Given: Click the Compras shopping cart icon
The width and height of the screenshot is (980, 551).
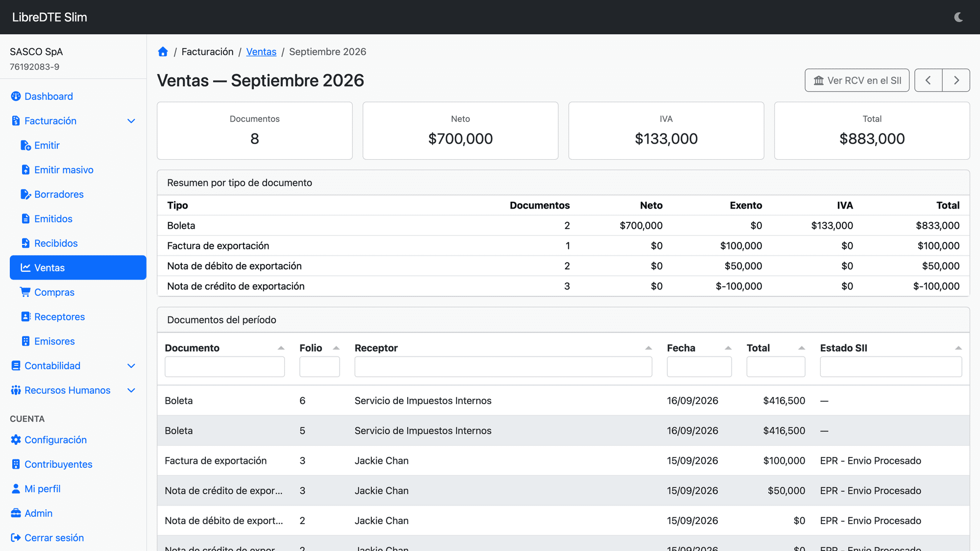Looking at the screenshot, I should tap(25, 292).
